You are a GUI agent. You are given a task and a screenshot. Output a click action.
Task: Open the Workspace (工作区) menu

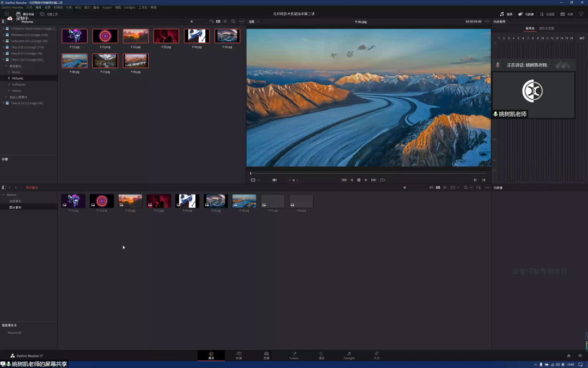click(143, 8)
